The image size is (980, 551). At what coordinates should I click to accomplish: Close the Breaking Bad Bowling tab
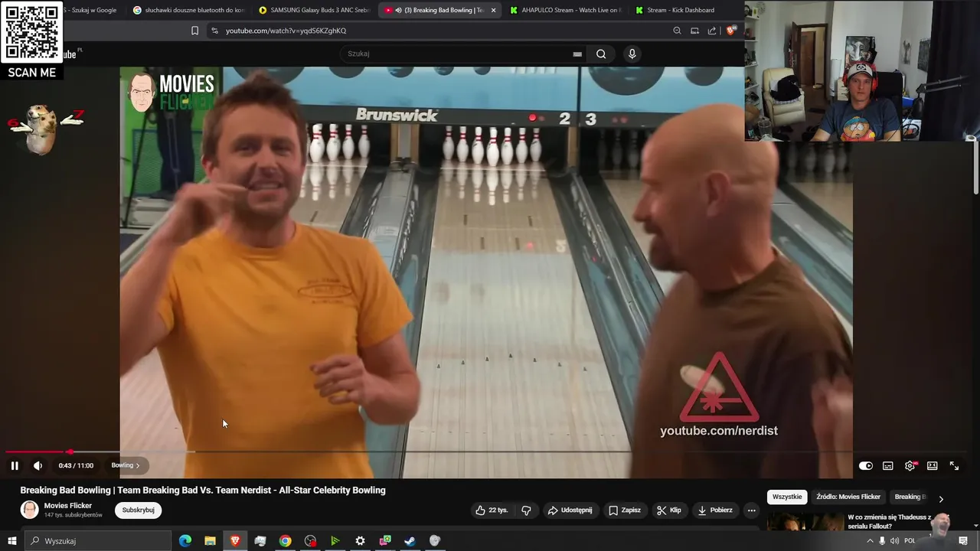pyautogui.click(x=493, y=10)
